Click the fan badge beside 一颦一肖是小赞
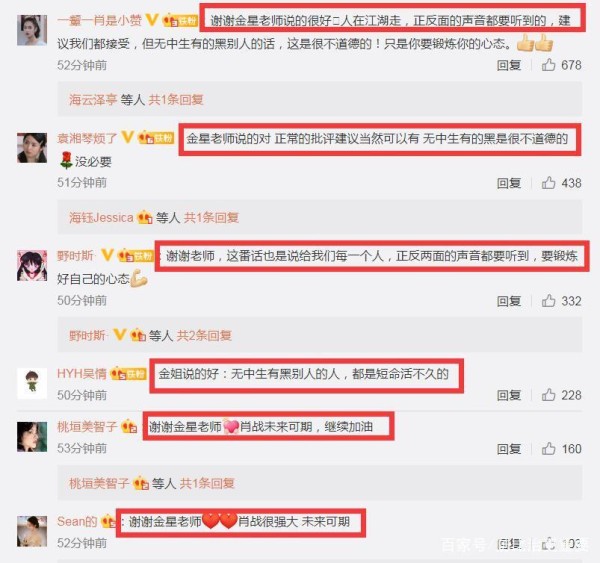600x563 pixels. [180, 20]
